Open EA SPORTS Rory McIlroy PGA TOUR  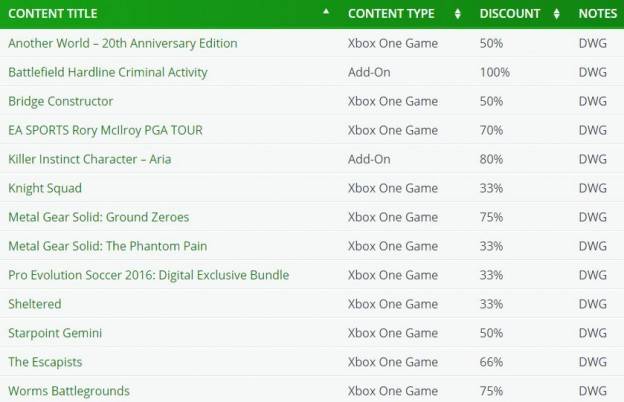point(105,130)
